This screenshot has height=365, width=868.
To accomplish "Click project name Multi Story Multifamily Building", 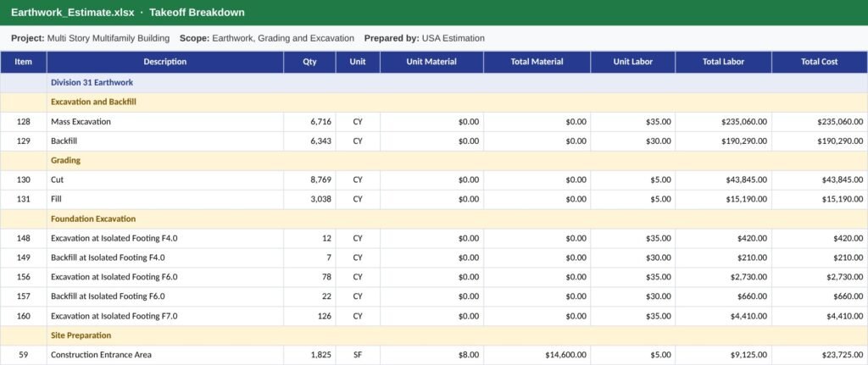I will [108, 39].
